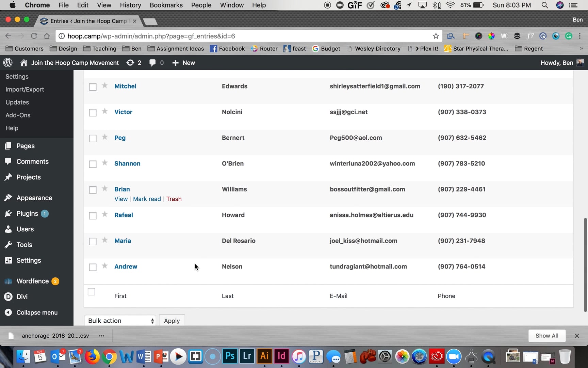Image resolution: width=588 pixels, height=368 pixels.
Task: Star the Andrew Nelson entry
Action: (x=105, y=266)
